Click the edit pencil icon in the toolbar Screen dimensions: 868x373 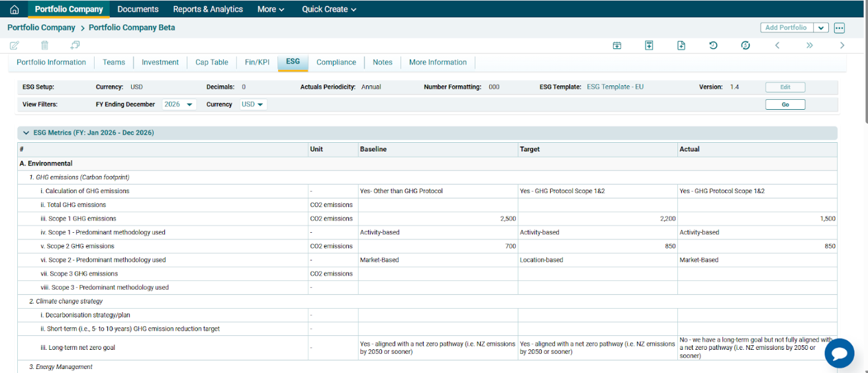[15, 46]
